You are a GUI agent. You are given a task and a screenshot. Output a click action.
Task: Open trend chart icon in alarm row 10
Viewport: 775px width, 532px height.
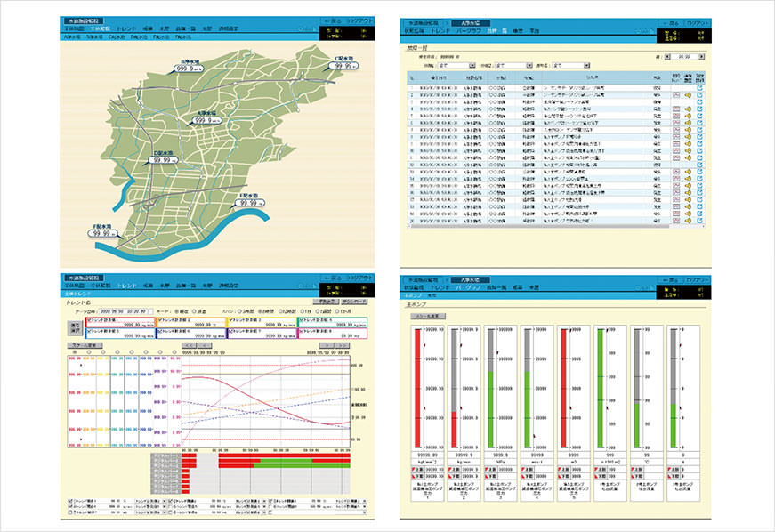point(676,150)
